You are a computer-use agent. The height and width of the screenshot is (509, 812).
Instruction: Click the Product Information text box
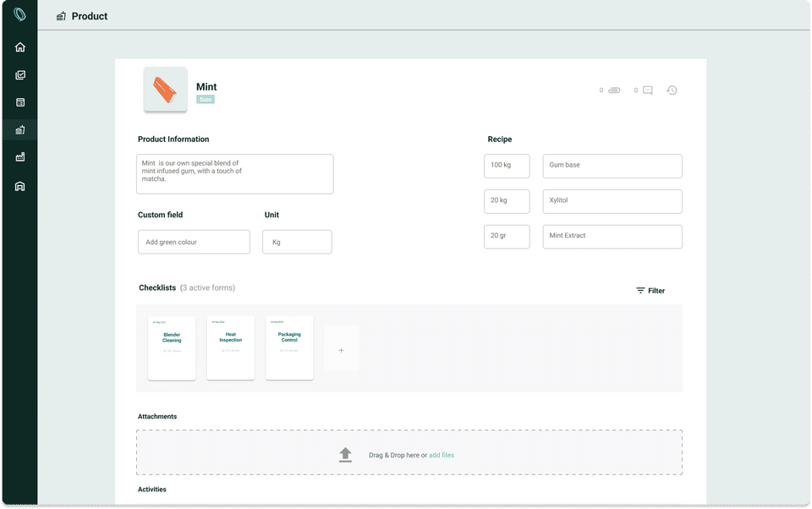[235, 174]
